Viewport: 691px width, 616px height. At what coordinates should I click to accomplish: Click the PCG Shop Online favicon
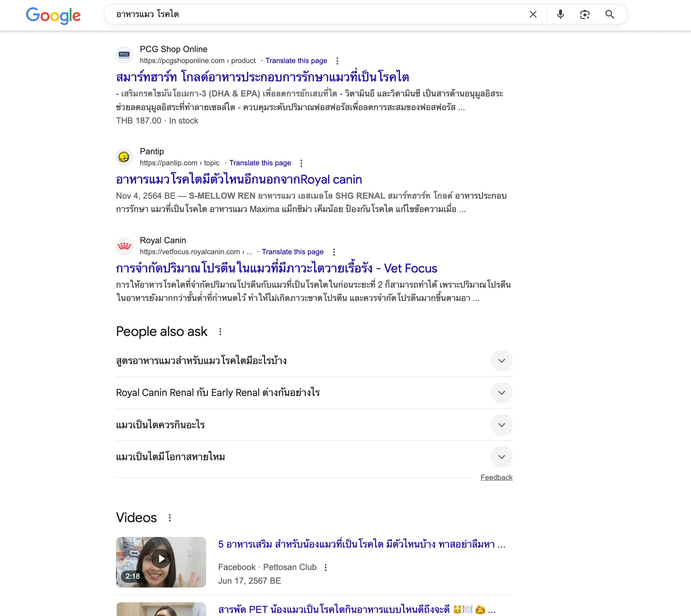coord(124,55)
